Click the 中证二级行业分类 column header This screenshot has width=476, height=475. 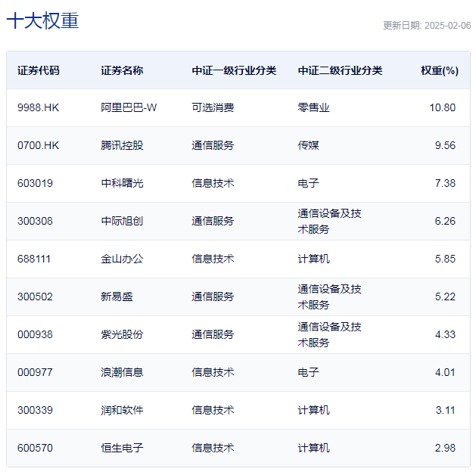pyautogui.click(x=340, y=70)
